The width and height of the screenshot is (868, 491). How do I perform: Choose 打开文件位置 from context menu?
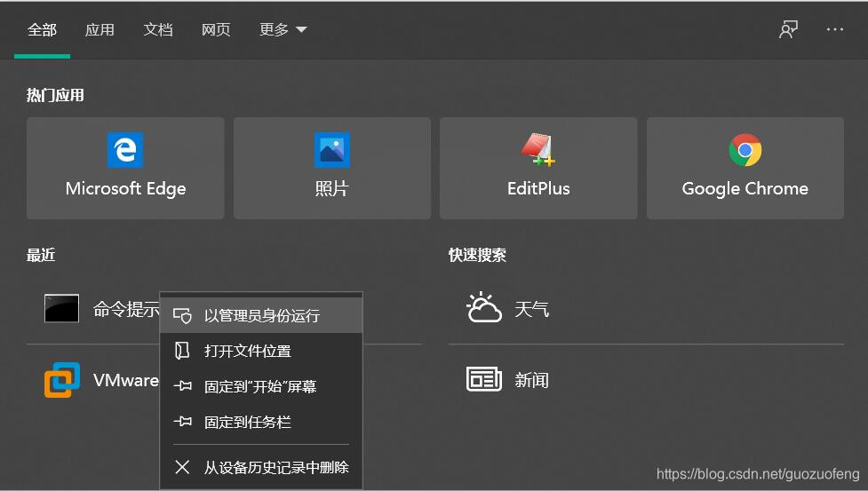(261, 351)
